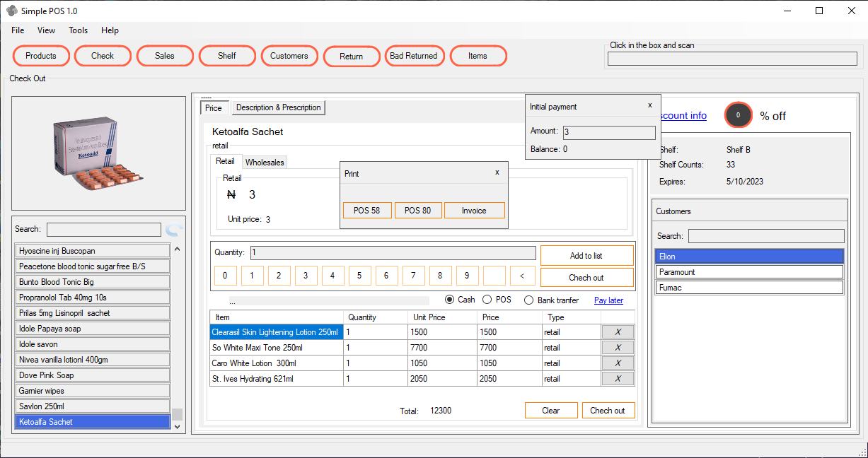Click the barcode scan input box
The height and width of the screenshot is (458, 868).
click(x=734, y=59)
